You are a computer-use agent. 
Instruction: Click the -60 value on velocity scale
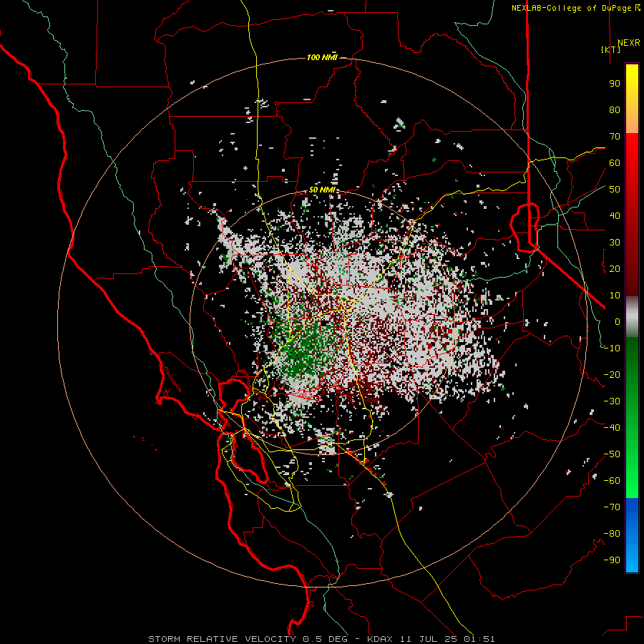pyautogui.click(x=612, y=481)
